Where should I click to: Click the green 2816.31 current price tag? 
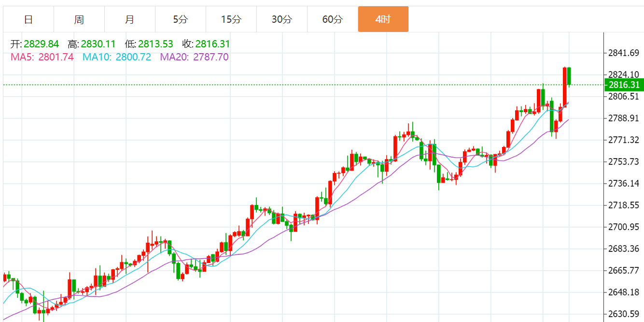coord(624,85)
